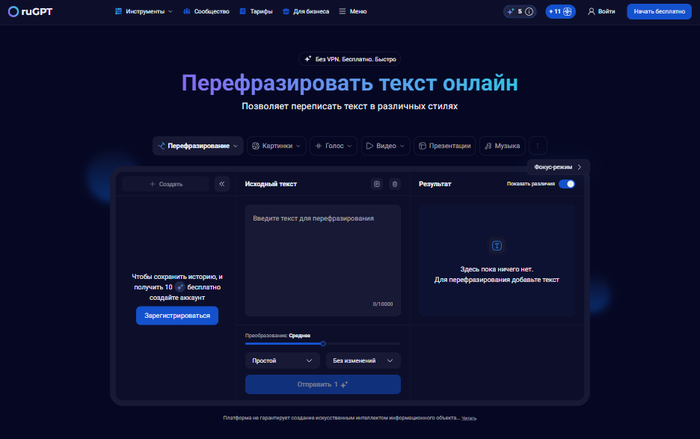Viewport: 700px width, 439px height.
Task: Click the ruGPT logo
Action: point(29,11)
